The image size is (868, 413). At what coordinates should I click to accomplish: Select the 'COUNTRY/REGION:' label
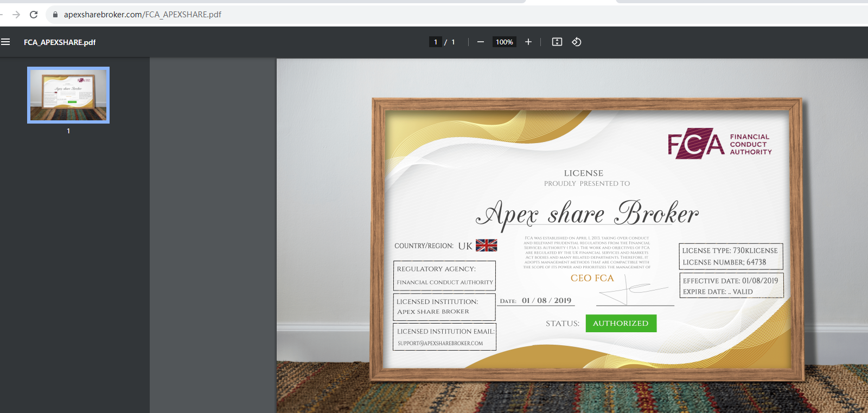pos(424,246)
